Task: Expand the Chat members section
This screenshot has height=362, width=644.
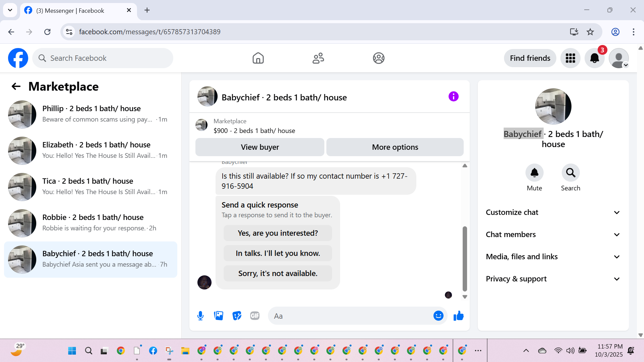Action: click(x=553, y=234)
